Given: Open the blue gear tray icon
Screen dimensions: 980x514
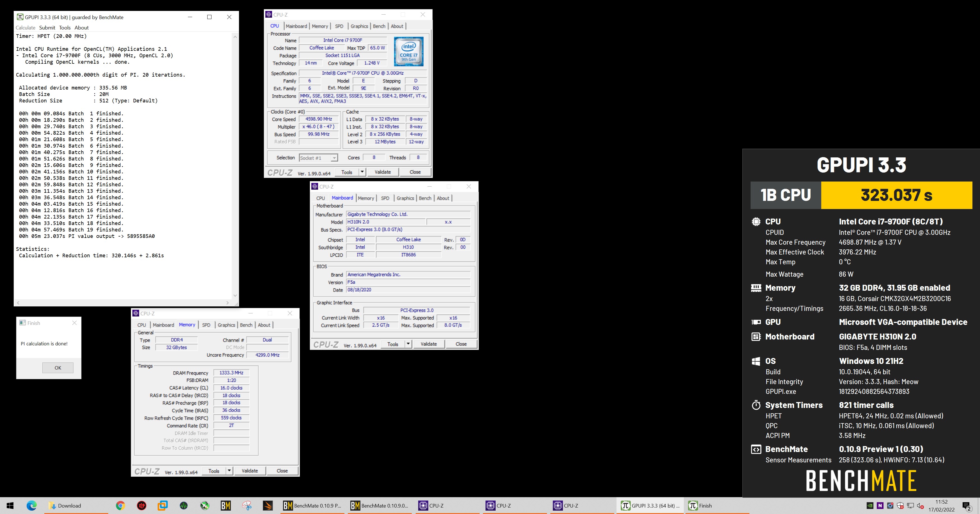Looking at the screenshot, I should tap(890, 506).
